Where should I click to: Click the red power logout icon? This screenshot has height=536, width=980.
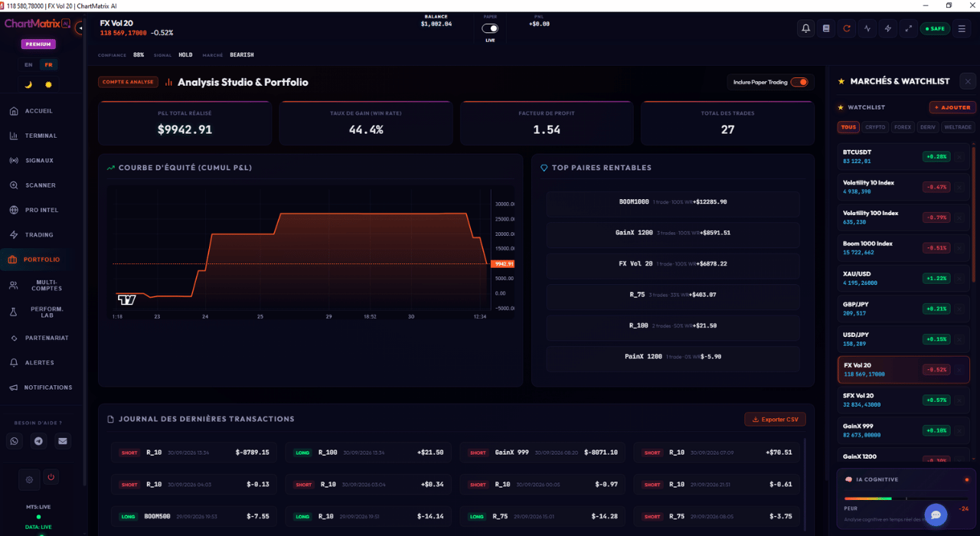(x=51, y=478)
